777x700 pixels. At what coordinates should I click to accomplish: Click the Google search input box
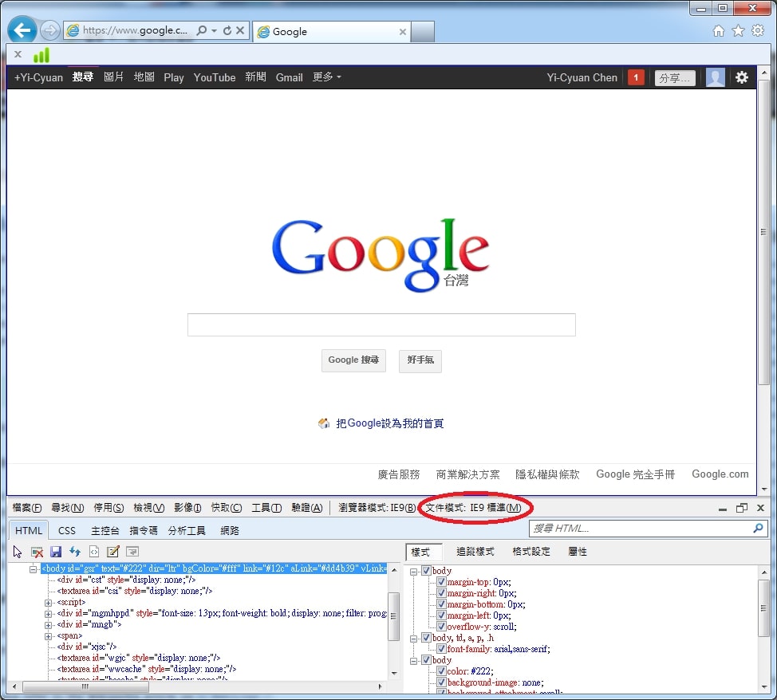381,324
